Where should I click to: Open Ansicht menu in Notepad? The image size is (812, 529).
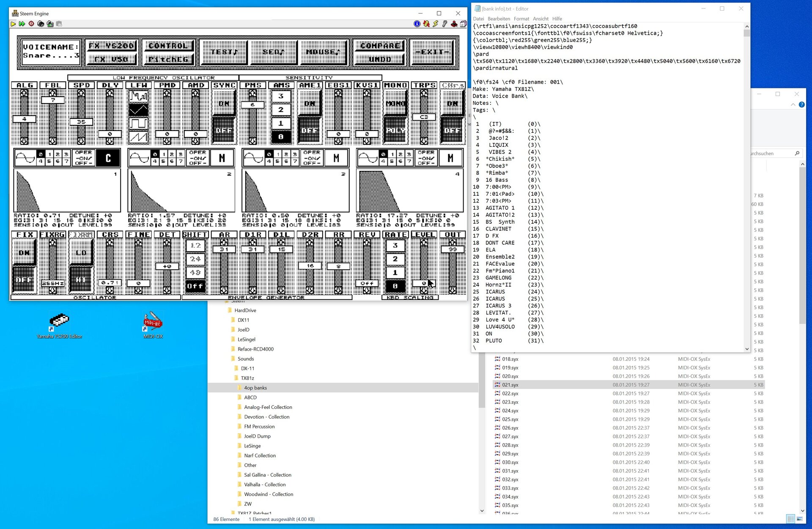point(540,19)
